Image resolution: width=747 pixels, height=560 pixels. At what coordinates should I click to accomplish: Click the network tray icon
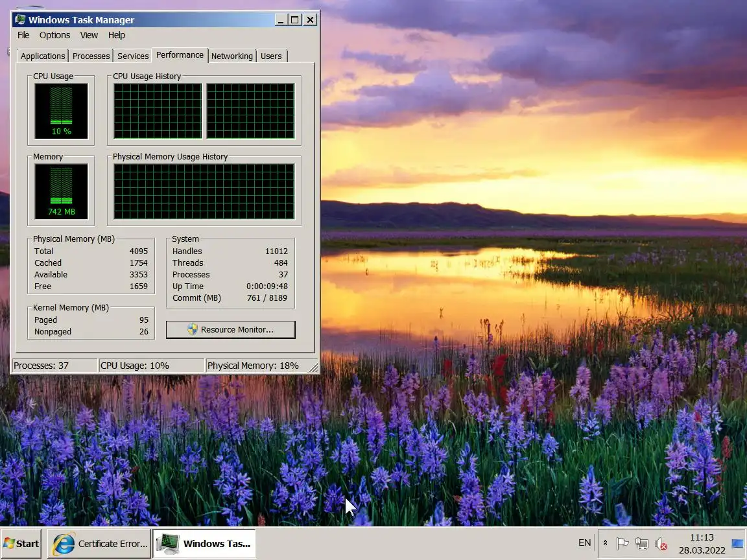pos(642,543)
